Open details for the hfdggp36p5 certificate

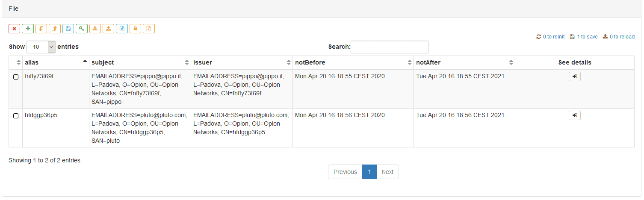tap(575, 115)
